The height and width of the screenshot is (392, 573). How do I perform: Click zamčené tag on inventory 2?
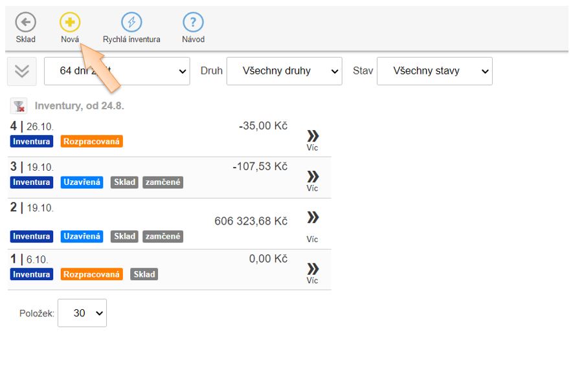163,237
